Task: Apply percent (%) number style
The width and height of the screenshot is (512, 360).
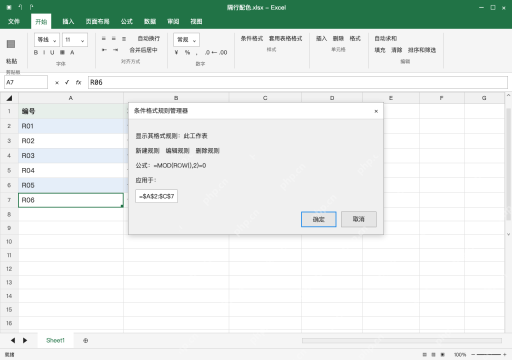Action: click(187, 52)
